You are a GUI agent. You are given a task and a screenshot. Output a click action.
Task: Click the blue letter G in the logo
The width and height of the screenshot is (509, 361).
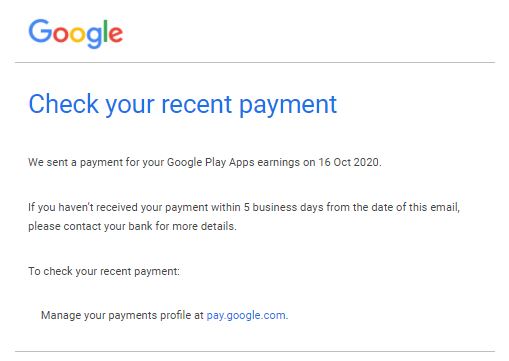tap(39, 31)
